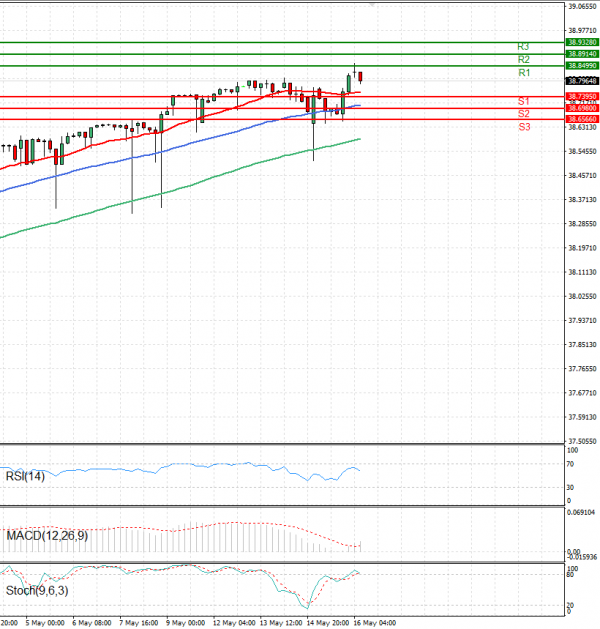
Task: Select the RSI(14) indicator label
Action: point(25,476)
